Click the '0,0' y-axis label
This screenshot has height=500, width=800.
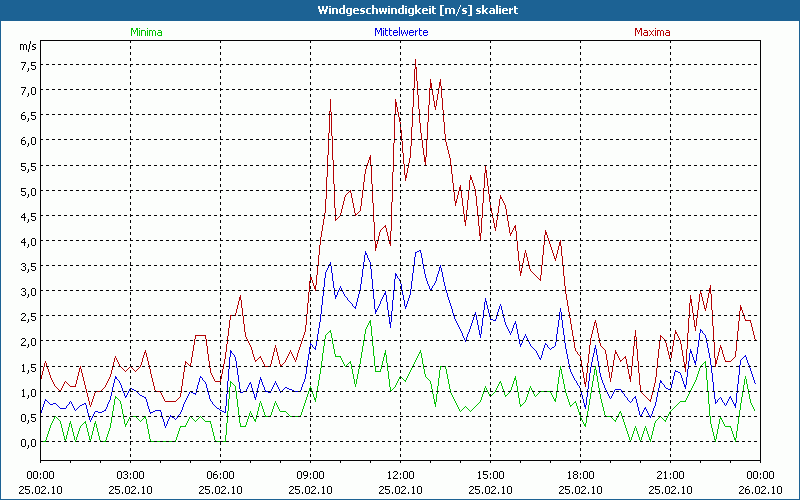[x=28, y=443]
